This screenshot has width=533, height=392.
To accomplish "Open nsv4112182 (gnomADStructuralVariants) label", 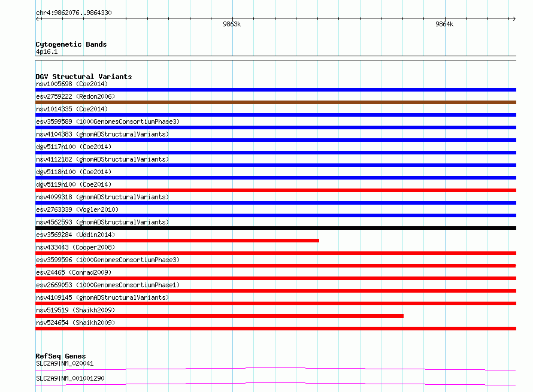I will click(102, 159).
